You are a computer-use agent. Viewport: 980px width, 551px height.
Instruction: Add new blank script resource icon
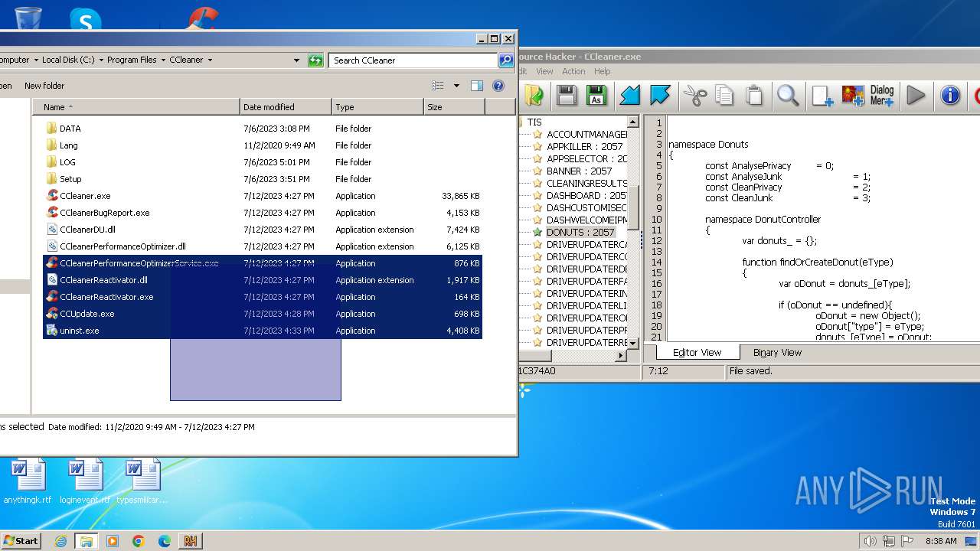pos(823,95)
